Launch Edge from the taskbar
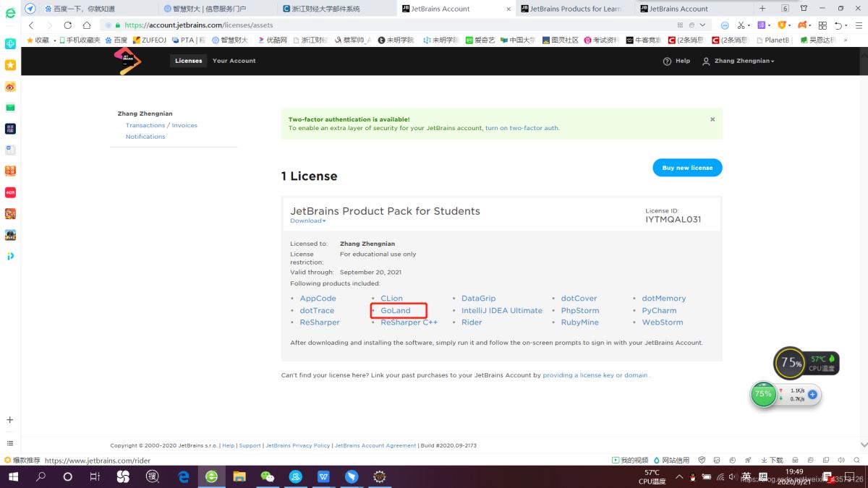Image resolution: width=868 pixels, height=488 pixels. 183,477
